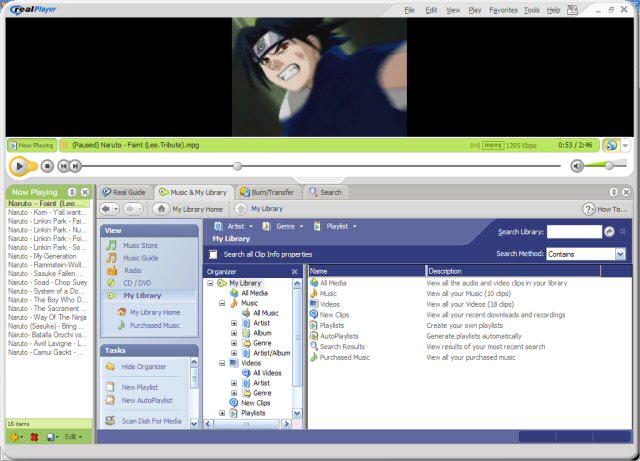Expand the Artist/Album node in Organizer
640x461 pixels.
(234, 353)
